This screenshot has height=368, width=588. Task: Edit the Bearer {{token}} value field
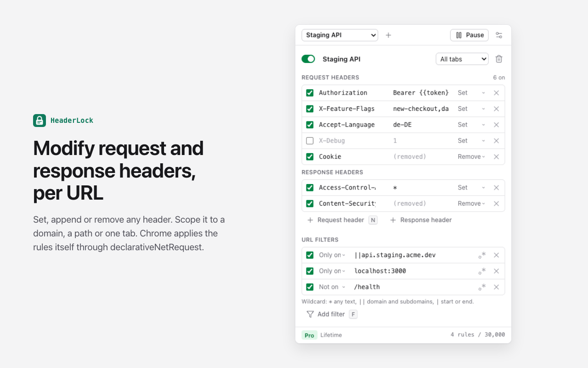(422, 93)
